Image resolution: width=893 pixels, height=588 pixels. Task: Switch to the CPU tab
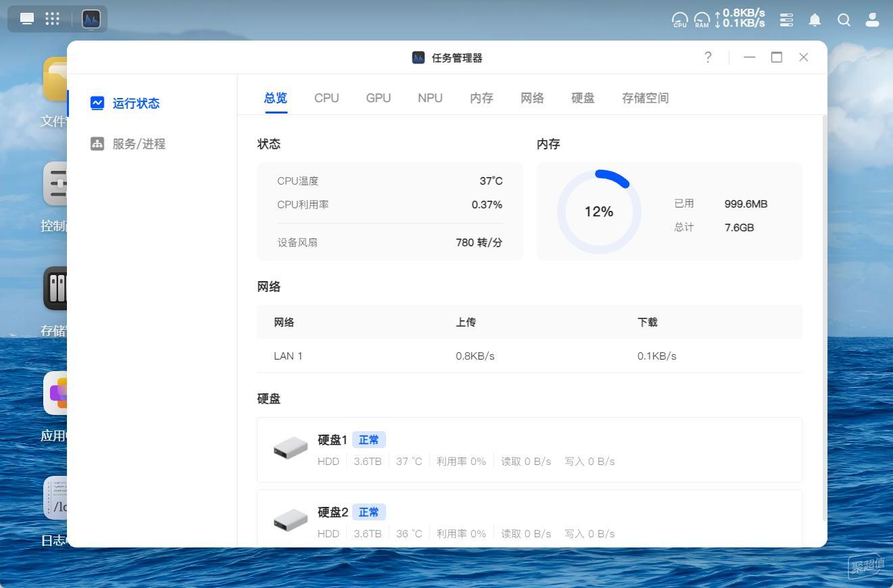click(x=327, y=98)
